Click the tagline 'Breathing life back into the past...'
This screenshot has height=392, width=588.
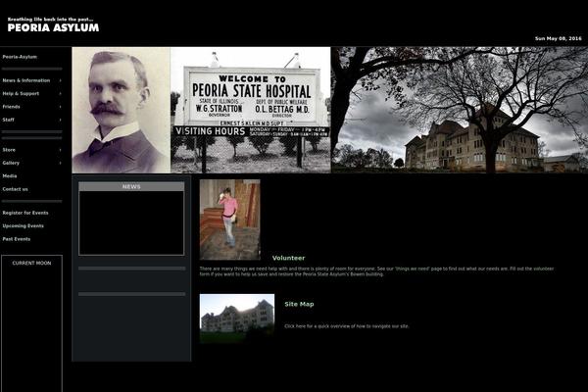(x=51, y=20)
